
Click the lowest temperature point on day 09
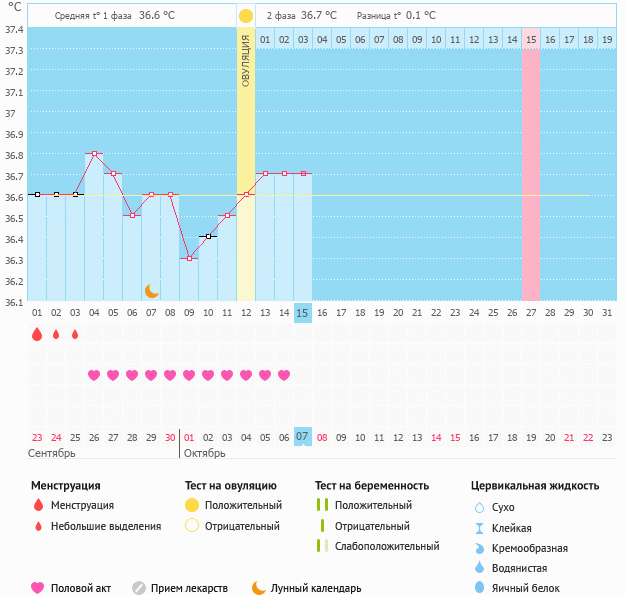click(189, 258)
